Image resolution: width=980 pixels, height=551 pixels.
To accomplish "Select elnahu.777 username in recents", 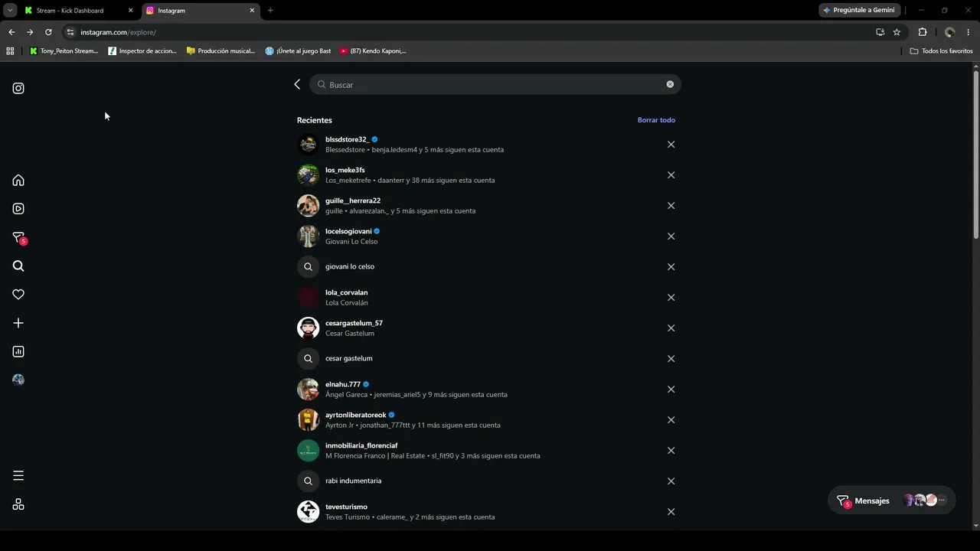I will click(343, 384).
